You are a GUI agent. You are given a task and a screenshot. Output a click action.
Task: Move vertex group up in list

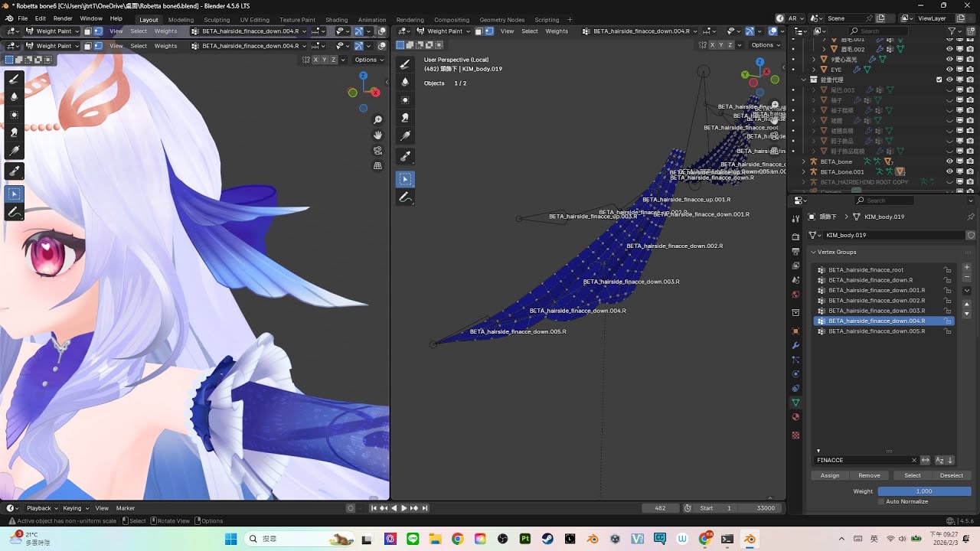pos(967,305)
